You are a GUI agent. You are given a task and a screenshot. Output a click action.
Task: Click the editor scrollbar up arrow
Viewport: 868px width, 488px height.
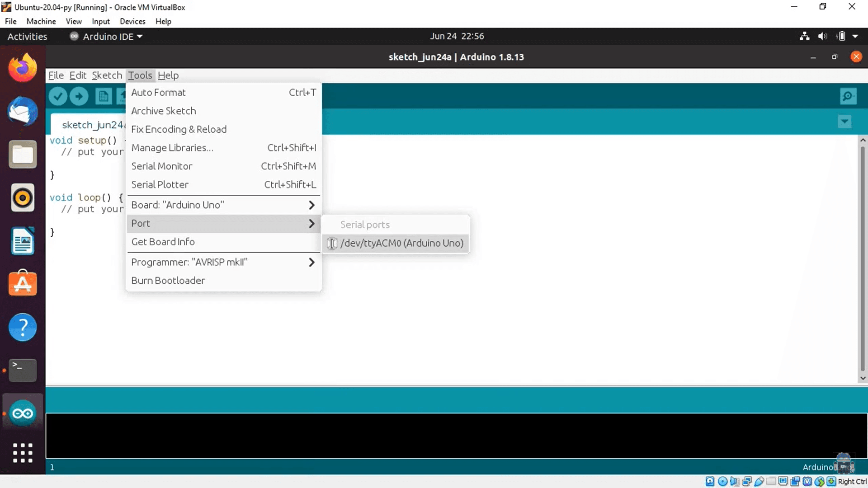coord(863,141)
